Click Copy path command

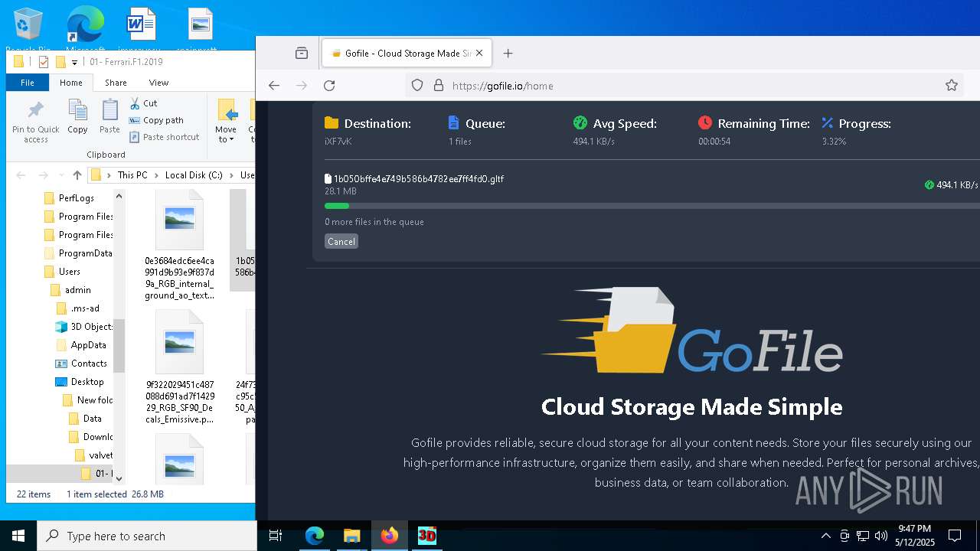point(156,120)
